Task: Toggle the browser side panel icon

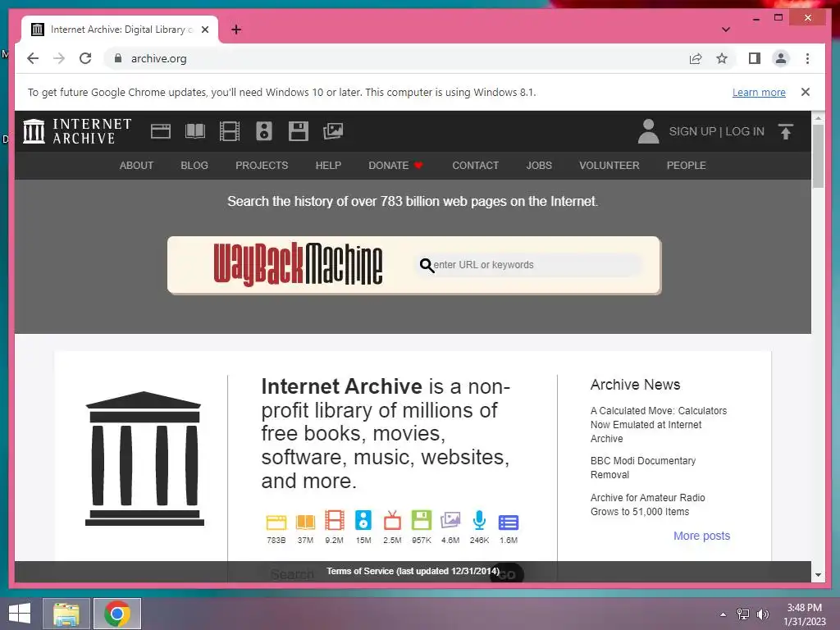Action: coord(755,58)
